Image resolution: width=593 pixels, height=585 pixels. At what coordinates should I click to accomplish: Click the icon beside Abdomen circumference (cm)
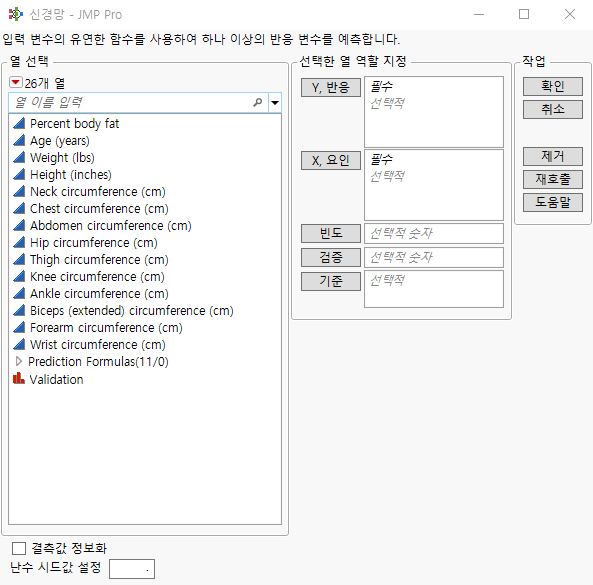[x=19, y=225]
